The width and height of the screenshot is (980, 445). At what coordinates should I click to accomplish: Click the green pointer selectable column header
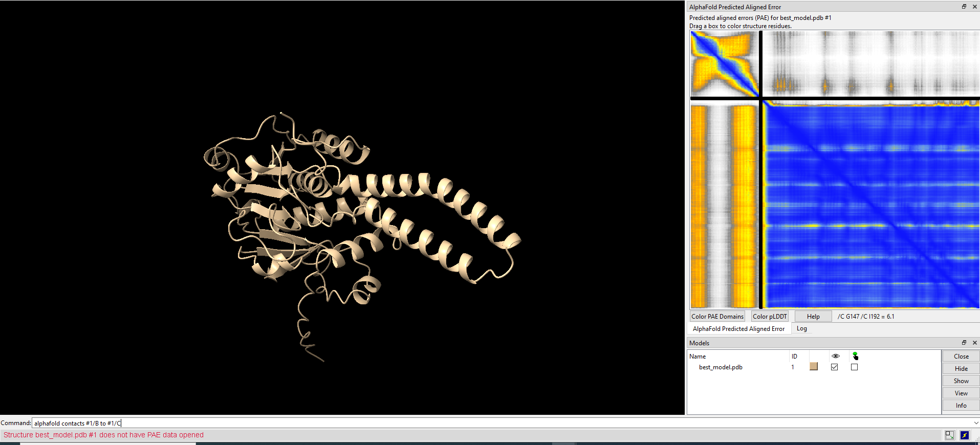(855, 356)
